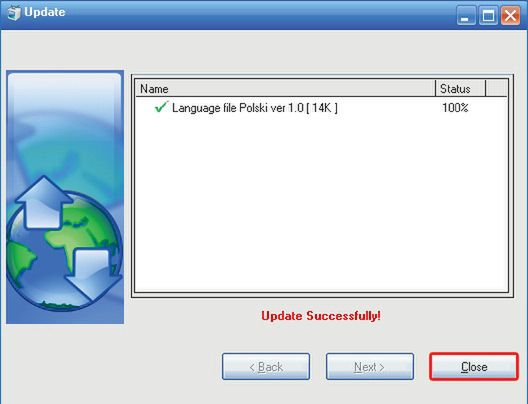Click the red Update Successfully! message
The width and height of the screenshot is (528, 404).
tap(321, 316)
